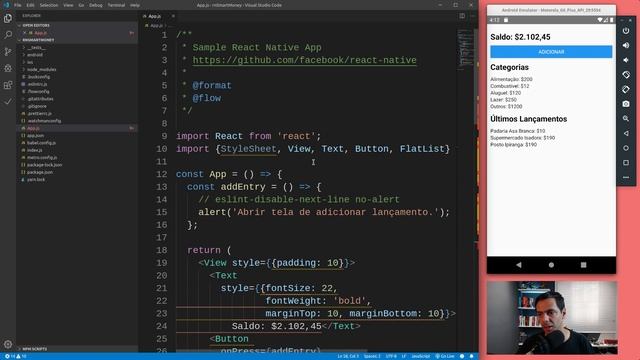Open the Terminal menu
Screen dimensions: 640x360
(x=116, y=5)
